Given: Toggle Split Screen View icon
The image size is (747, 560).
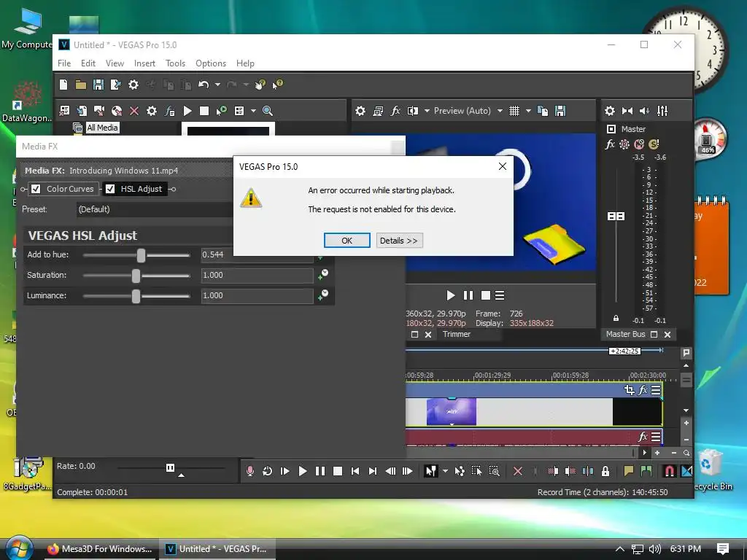Looking at the screenshot, I should click(413, 111).
